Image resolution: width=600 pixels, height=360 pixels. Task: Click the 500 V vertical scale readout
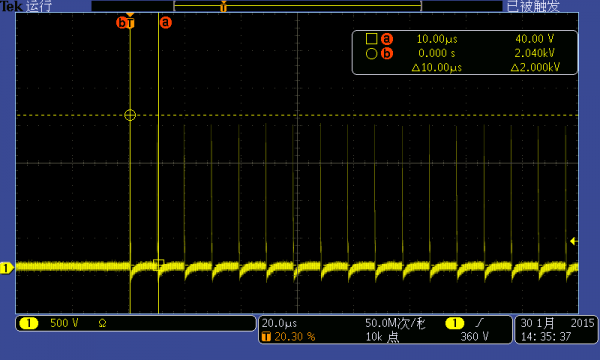coord(64,323)
